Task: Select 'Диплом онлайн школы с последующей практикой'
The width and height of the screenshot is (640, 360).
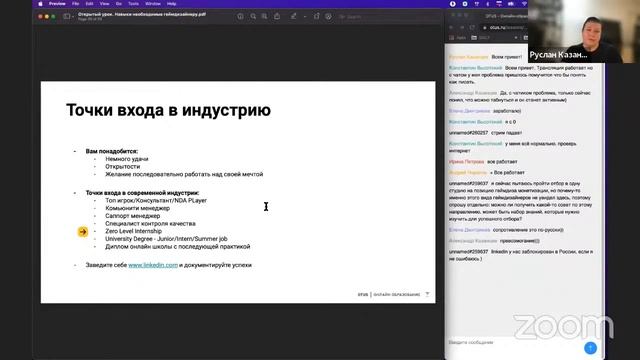Action: tap(178, 247)
